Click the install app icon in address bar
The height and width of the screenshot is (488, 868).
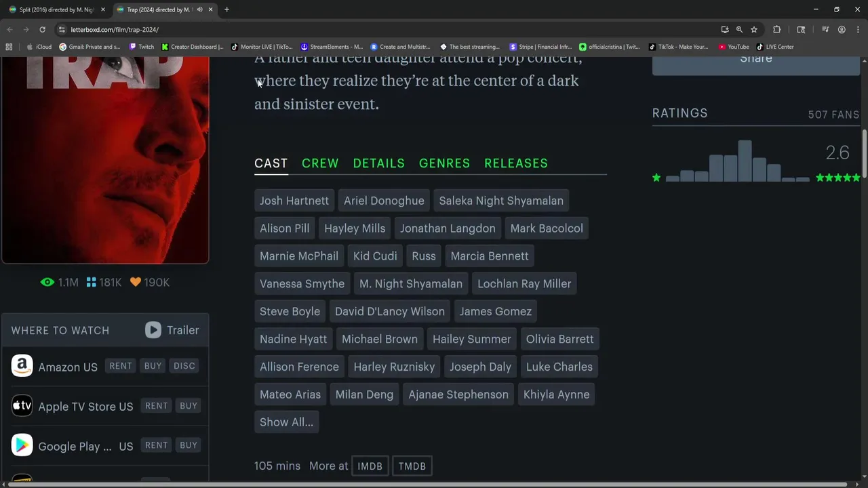tap(725, 30)
